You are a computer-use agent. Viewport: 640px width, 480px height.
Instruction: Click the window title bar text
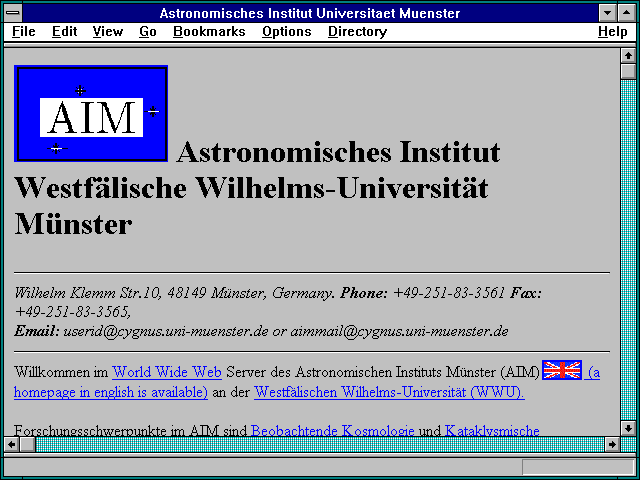coord(310,13)
